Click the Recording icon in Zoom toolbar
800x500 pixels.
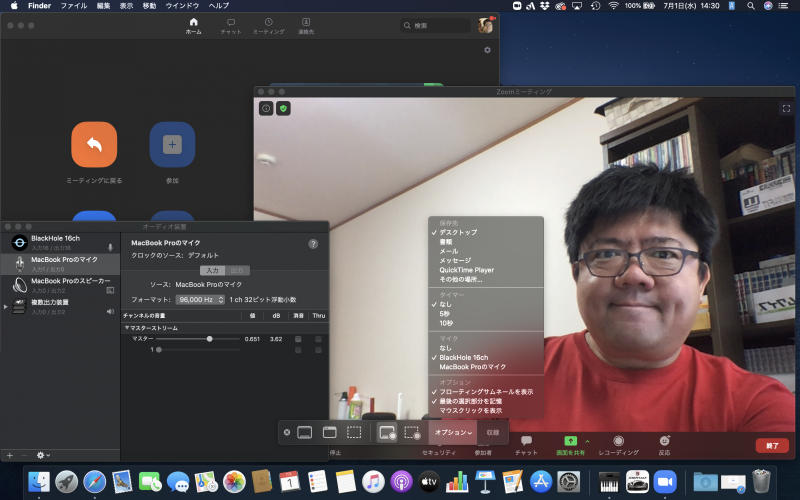pos(618,441)
